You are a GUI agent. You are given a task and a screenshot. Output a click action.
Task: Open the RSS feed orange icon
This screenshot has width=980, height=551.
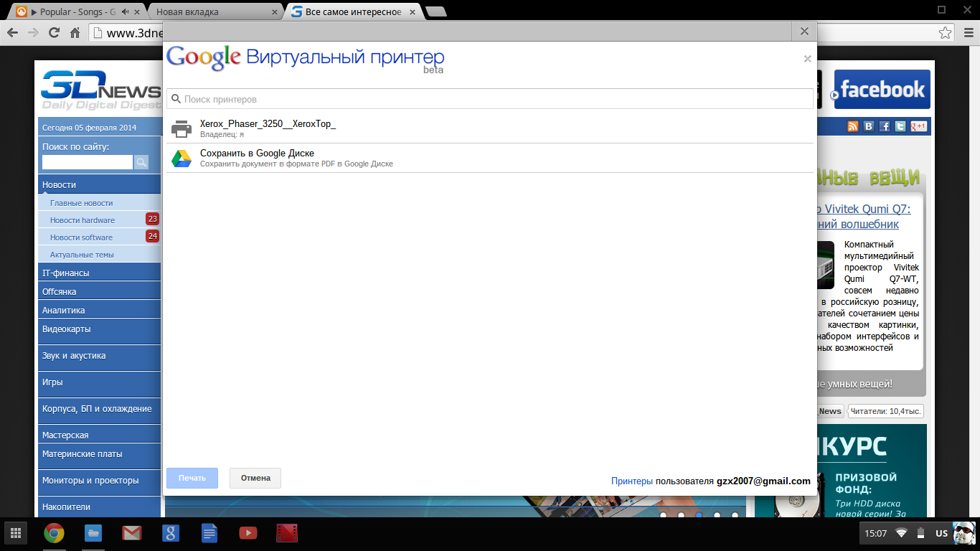coord(853,126)
